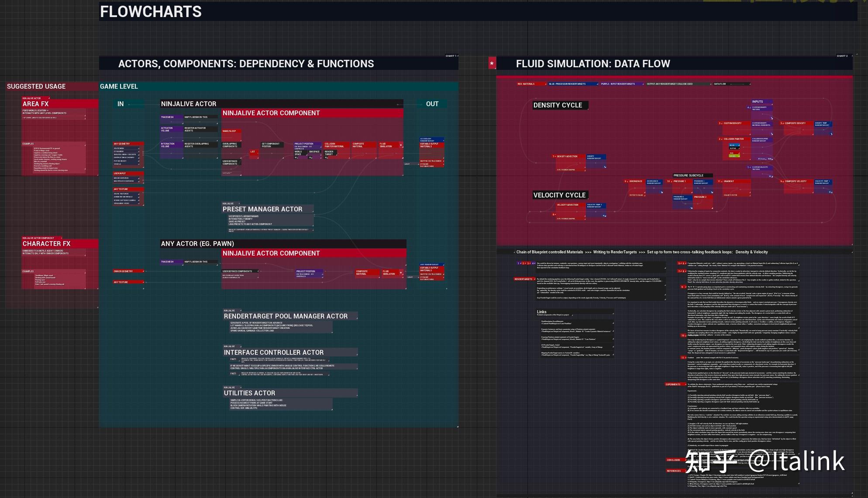Select the Green channel swatch in Collision Painter
The width and height of the screenshot is (868, 498).
734,156
